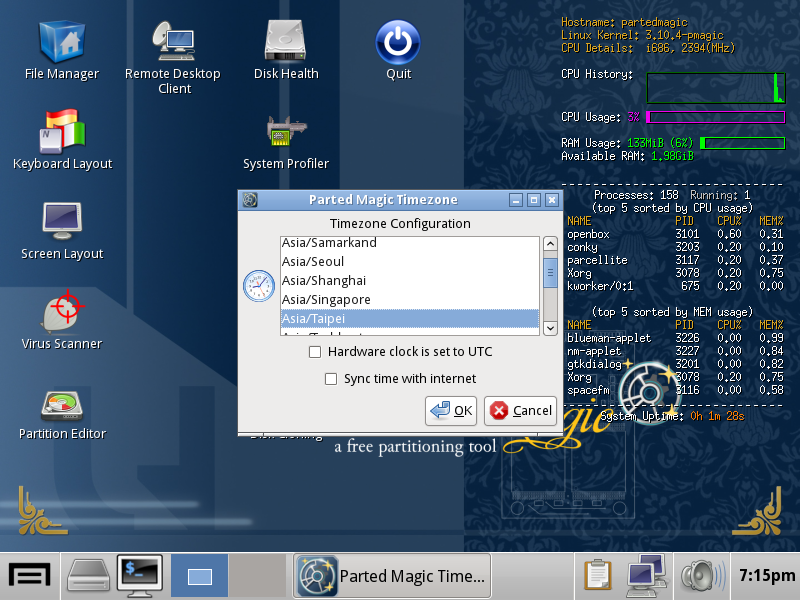This screenshot has width=800, height=600.
Task: Open the volume speaker tray icon
Action: [x=702, y=576]
